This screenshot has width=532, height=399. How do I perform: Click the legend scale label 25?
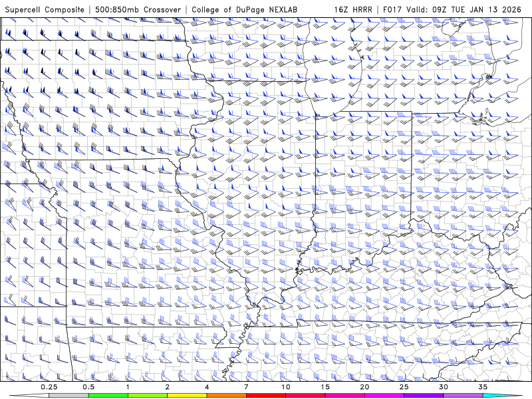[404, 387]
